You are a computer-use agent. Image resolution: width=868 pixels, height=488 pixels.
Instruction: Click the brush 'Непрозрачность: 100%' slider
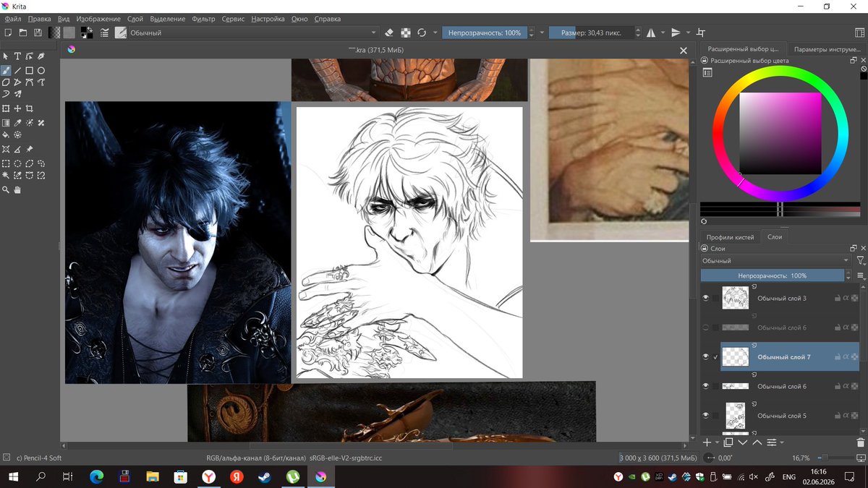(485, 33)
